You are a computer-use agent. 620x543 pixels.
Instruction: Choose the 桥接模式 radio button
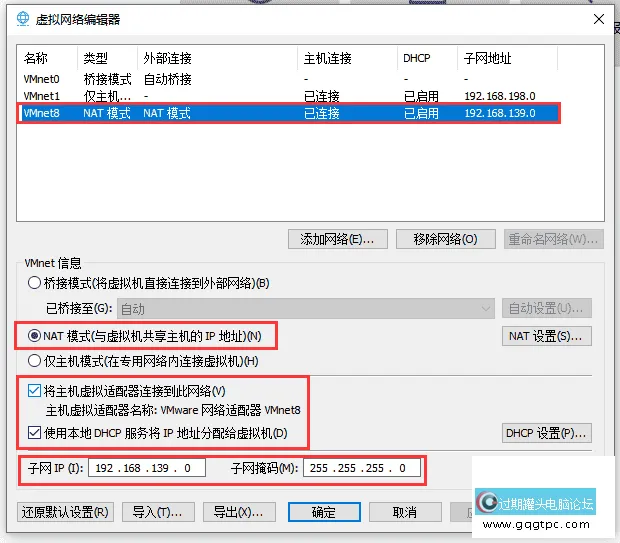pyautogui.click(x=34, y=283)
